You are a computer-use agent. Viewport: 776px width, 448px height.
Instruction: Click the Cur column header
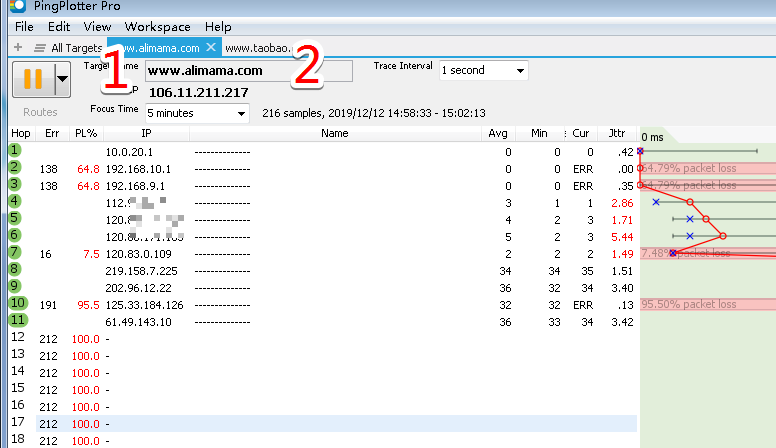pyautogui.click(x=581, y=133)
